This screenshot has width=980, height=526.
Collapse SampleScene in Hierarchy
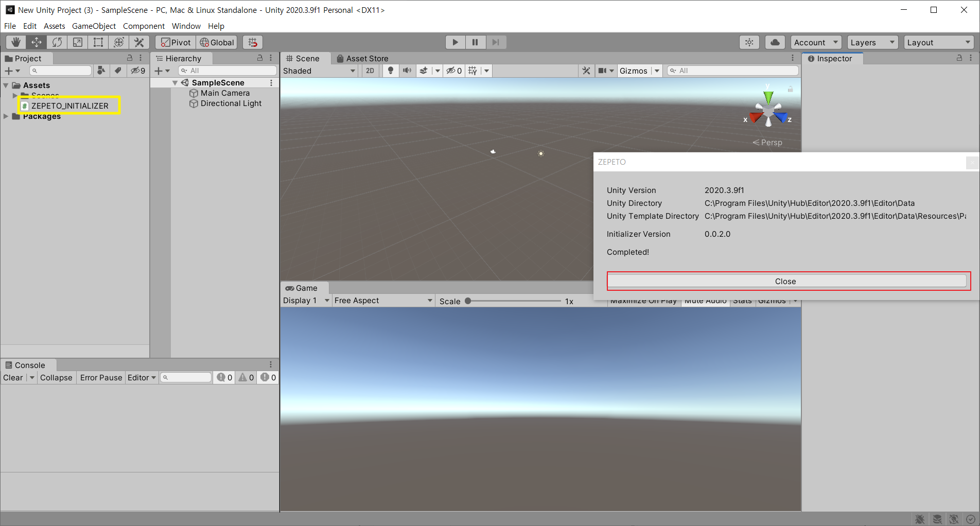pyautogui.click(x=174, y=82)
